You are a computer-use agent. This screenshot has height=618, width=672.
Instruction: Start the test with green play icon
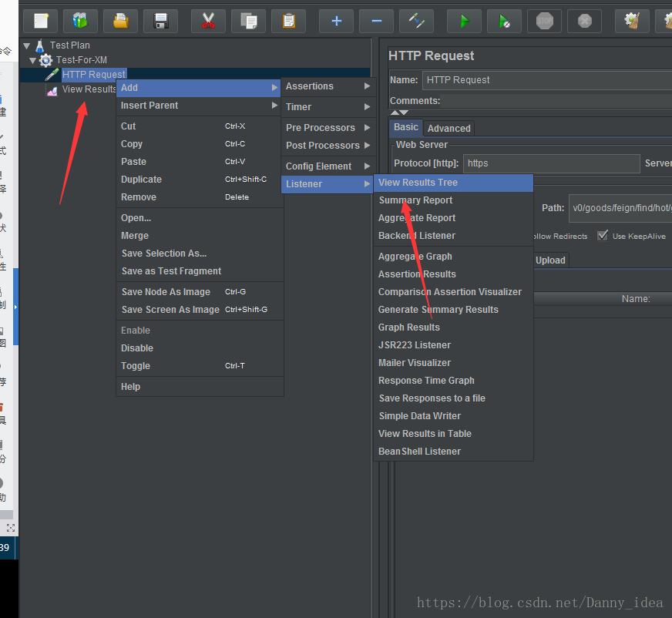pos(464,21)
